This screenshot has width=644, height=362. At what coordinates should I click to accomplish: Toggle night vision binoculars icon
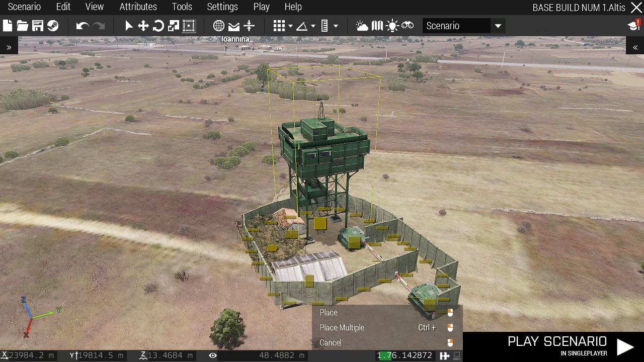[x=408, y=26]
